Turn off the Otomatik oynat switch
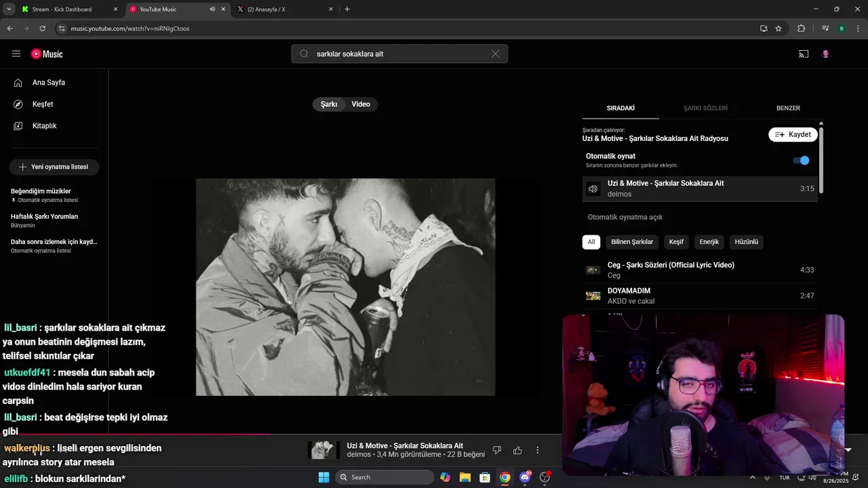Viewport: 868px width, 488px height. click(801, 161)
